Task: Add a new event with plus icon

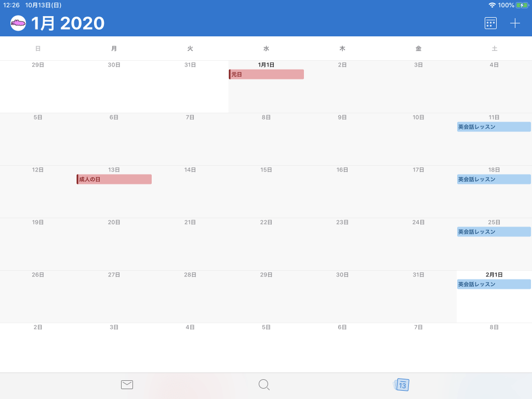Action: (515, 23)
